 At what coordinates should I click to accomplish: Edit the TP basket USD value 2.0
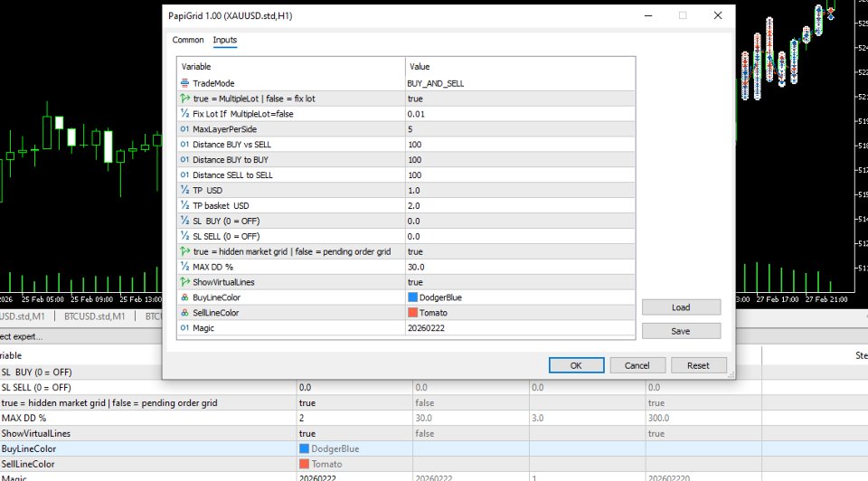tap(521, 205)
